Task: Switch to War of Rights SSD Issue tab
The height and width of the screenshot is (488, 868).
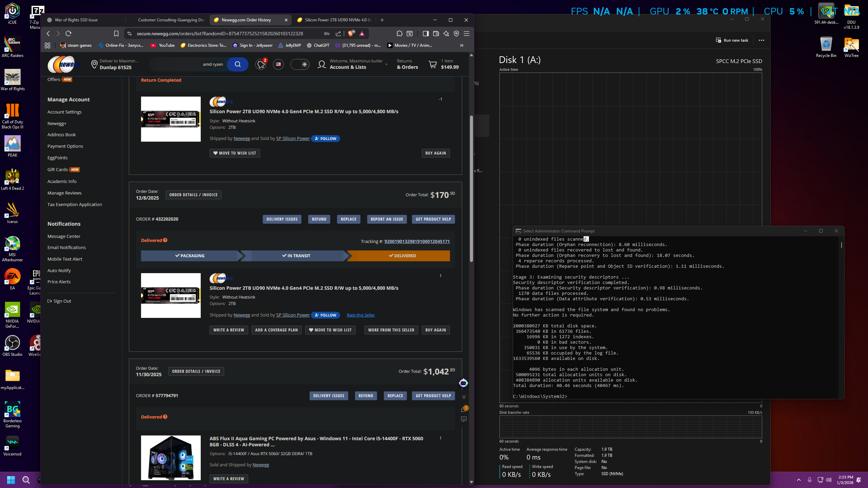Action: 76,20
